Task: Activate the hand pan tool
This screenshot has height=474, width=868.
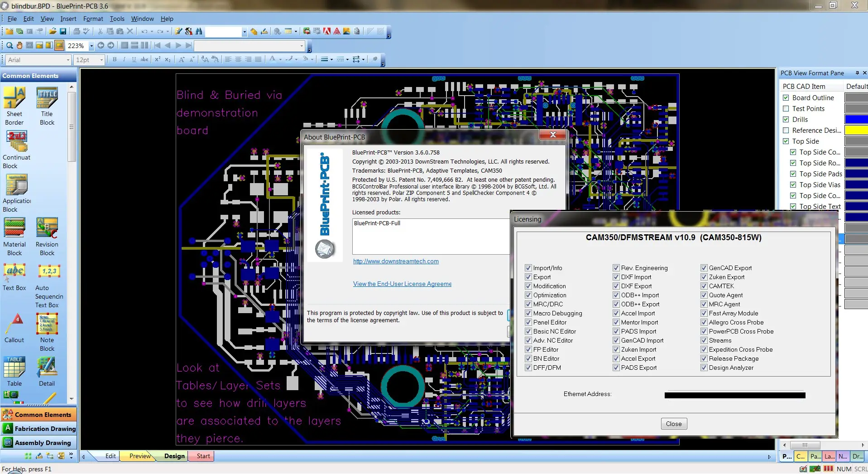Action: tap(19, 45)
